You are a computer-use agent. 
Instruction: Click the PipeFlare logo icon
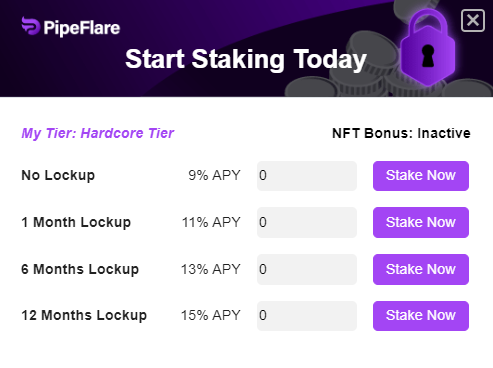point(31,26)
